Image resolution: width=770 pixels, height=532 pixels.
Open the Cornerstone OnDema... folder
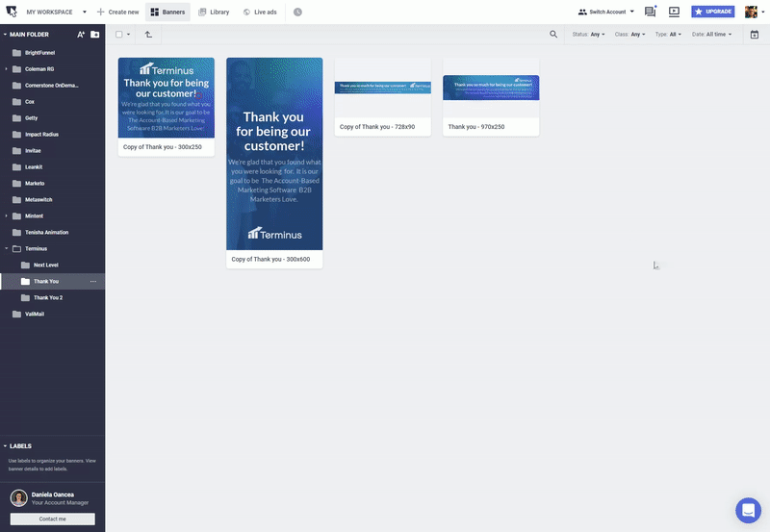click(53, 86)
